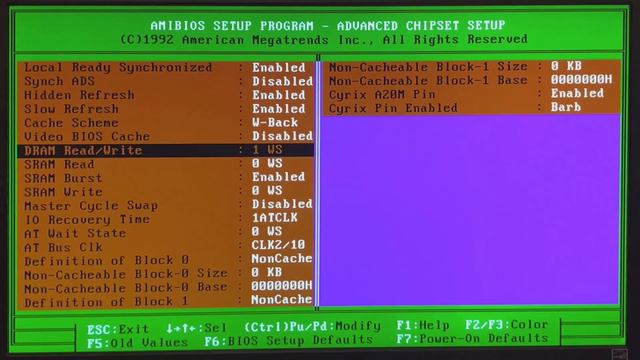The image size is (640, 360).
Task: Click the F2/F3:Color hint
Action: (507, 325)
